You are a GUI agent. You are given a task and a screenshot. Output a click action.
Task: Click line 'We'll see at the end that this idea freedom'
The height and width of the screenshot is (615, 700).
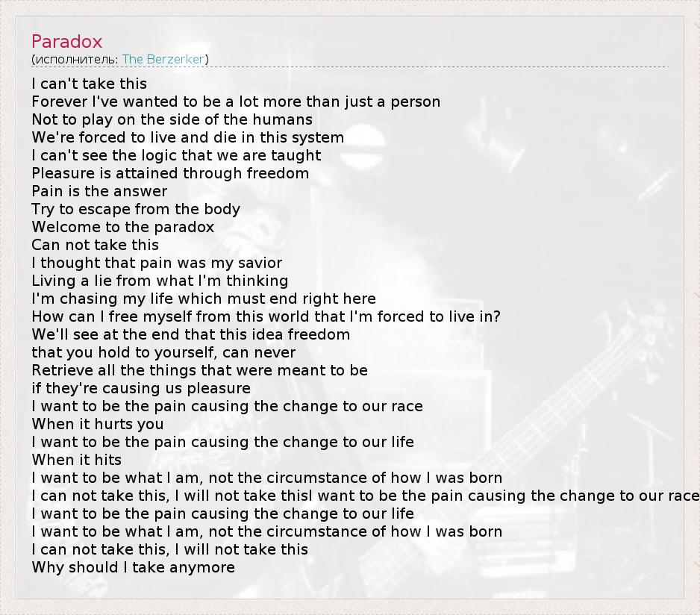(x=190, y=334)
